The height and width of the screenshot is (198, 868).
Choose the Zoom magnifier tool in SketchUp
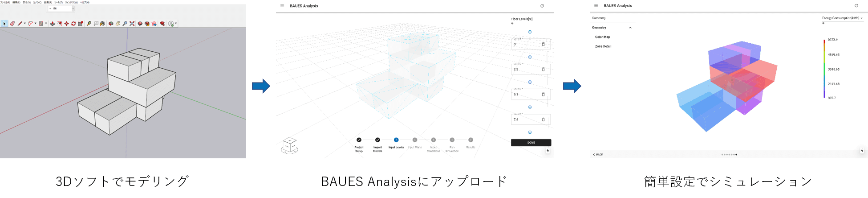coord(125,24)
